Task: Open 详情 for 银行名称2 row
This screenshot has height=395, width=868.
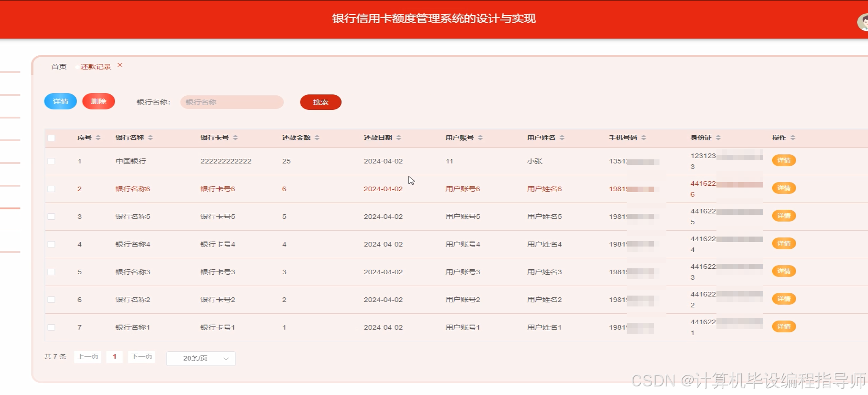Action: (x=784, y=299)
